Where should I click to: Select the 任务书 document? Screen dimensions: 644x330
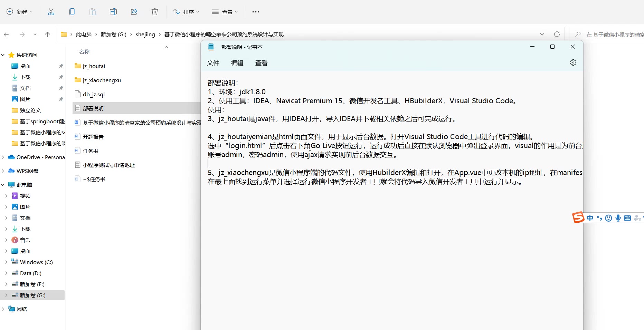[87, 151]
